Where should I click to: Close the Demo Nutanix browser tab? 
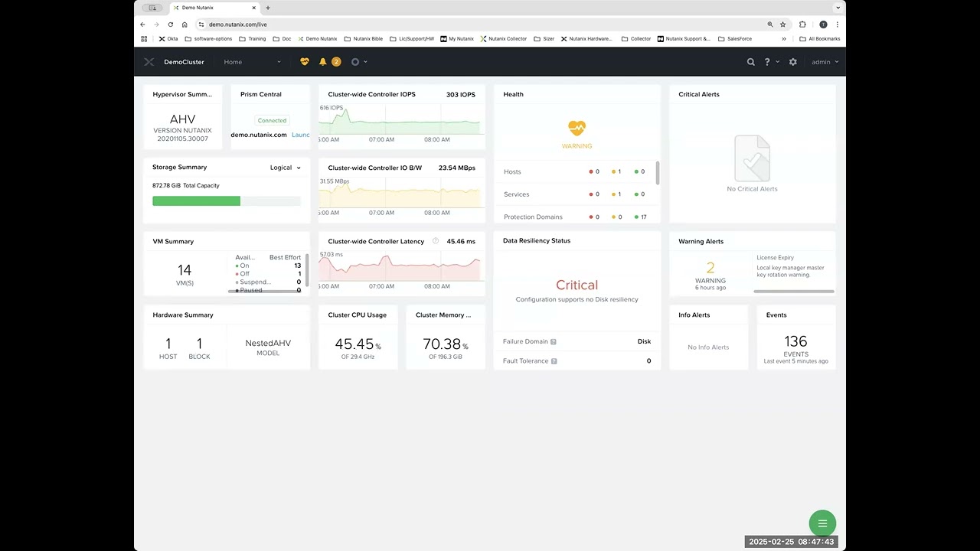(256, 8)
